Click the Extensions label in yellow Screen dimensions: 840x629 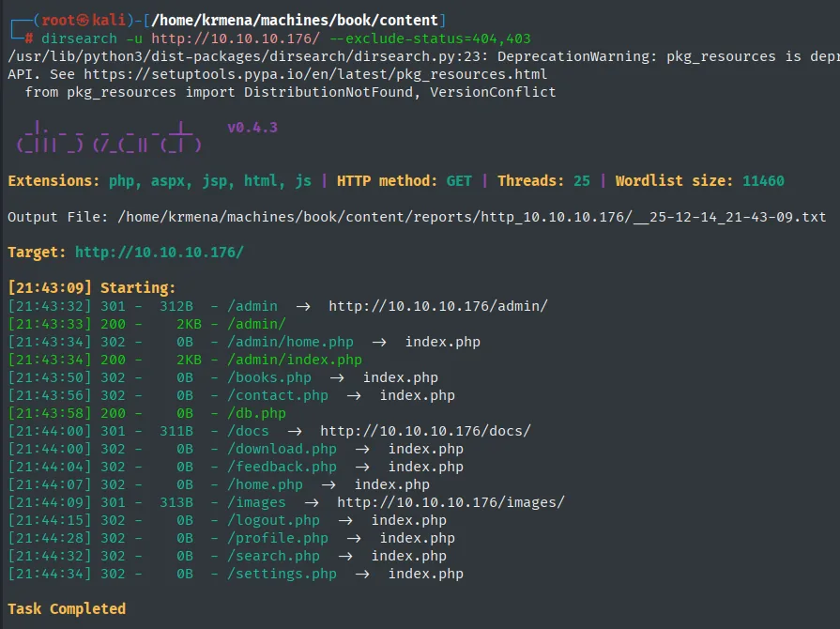click(53, 180)
